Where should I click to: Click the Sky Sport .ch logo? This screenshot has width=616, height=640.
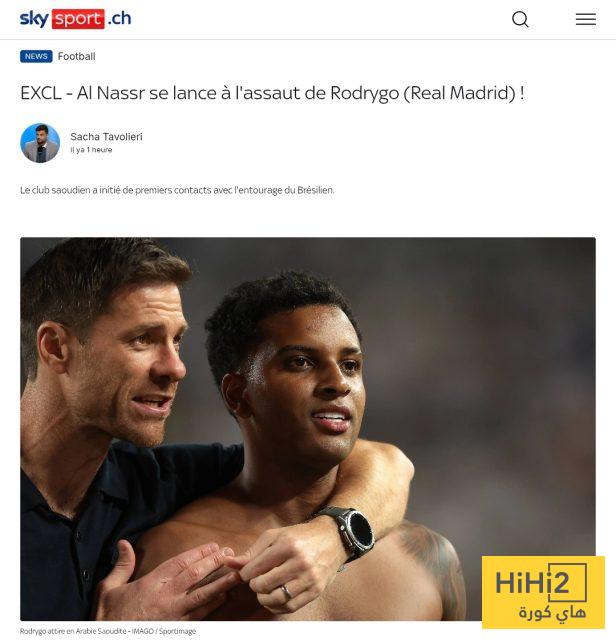(76, 19)
